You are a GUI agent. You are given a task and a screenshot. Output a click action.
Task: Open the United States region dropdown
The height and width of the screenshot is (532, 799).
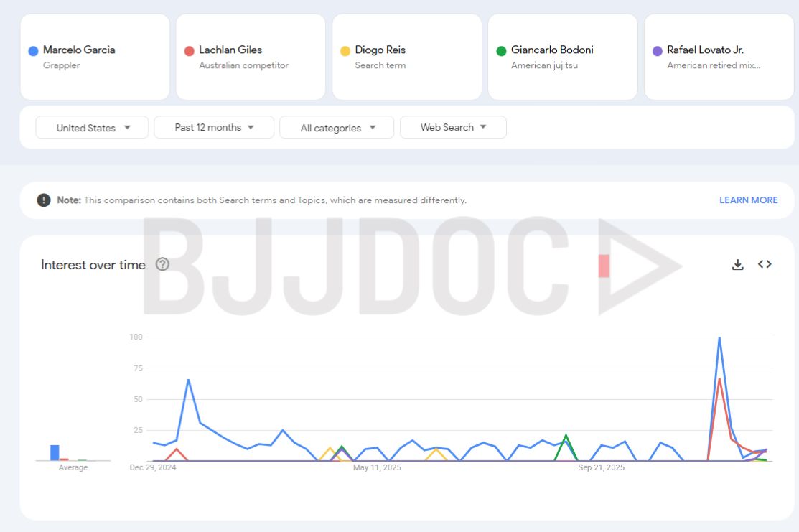[93, 128]
